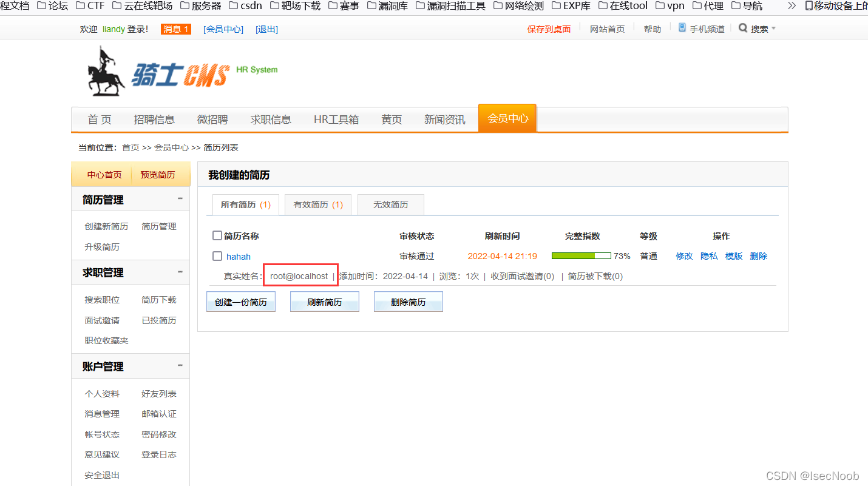The height and width of the screenshot is (486, 868).
Task: Open the 招聘信息 navigation menu
Action: 155,120
